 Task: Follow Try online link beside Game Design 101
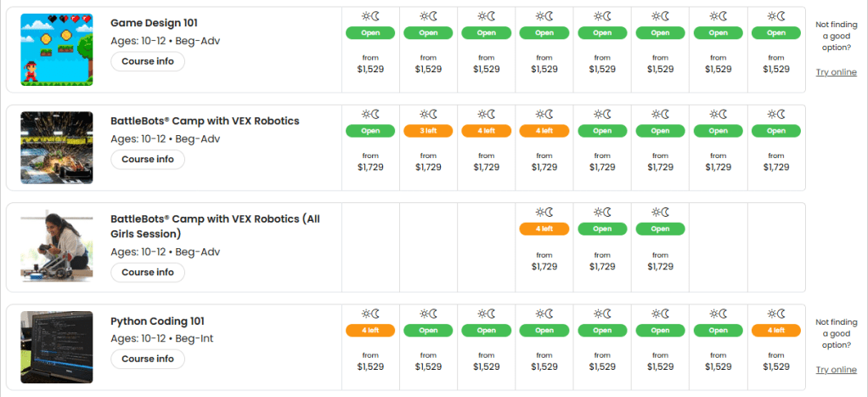pos(836,72)
